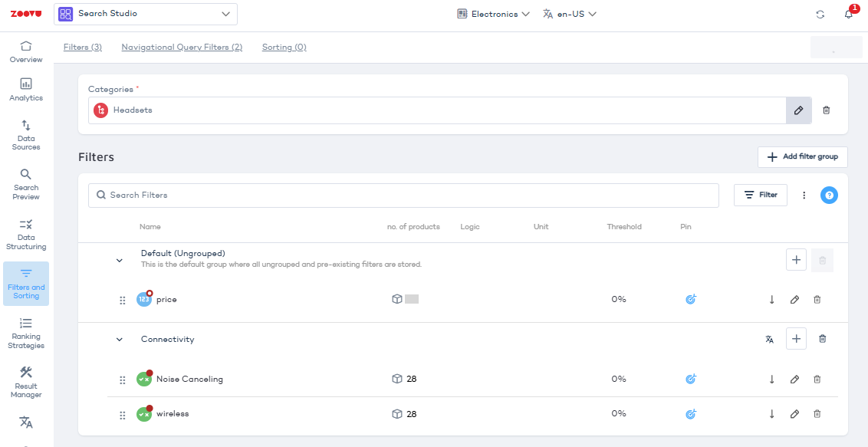
Task: Open the notifications bell
Action: pos(848,15)
